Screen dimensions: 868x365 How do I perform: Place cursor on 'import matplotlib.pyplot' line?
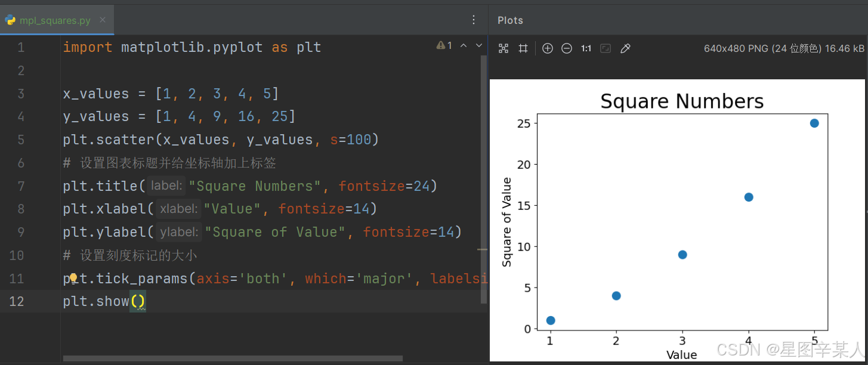[x=192, y=47]
